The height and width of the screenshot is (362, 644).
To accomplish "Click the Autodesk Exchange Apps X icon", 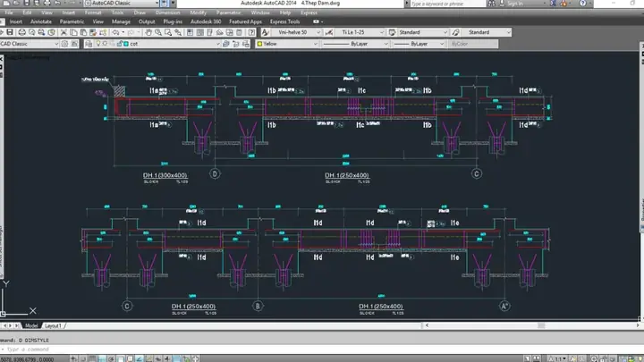I will 554,4.
